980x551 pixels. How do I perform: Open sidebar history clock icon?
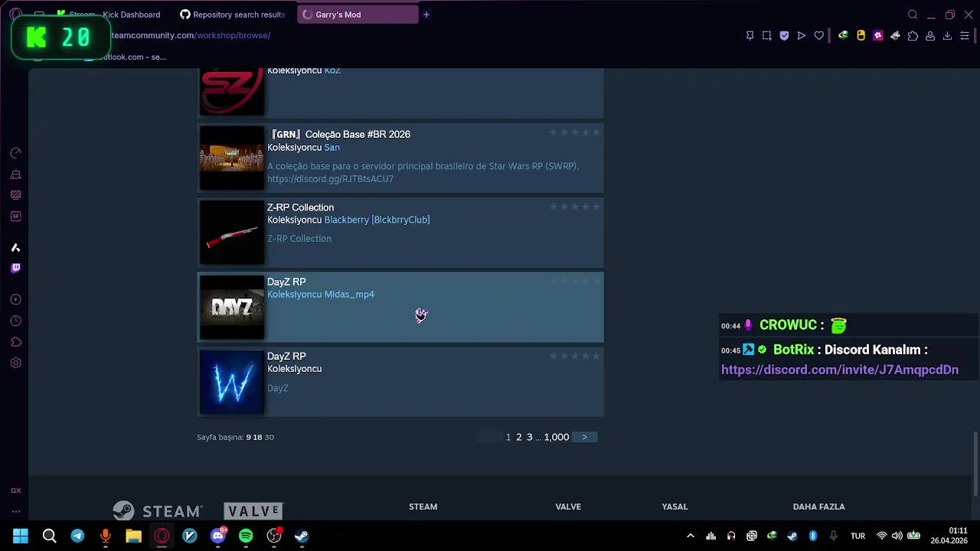pos(15,321)
